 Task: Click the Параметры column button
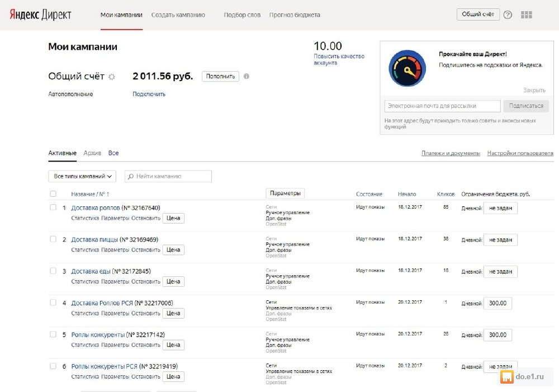[x=285, y=193]
